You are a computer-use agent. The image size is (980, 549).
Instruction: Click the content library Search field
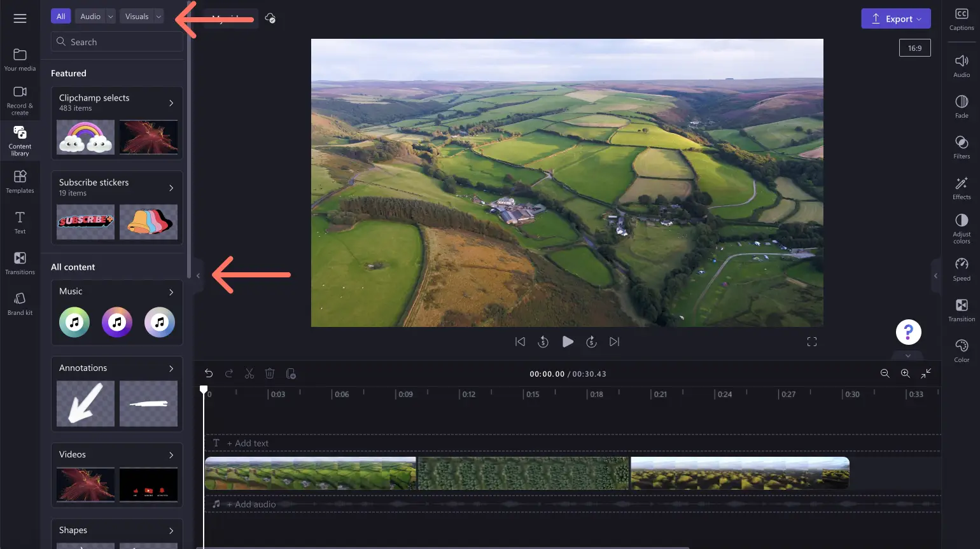click(x=117, y=41)
